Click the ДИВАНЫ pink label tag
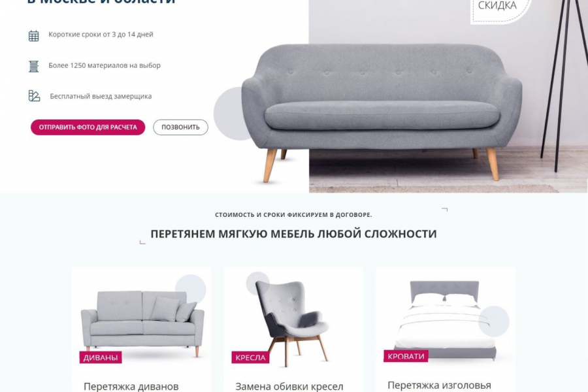This screenshot has width=588, height=392. [100, 357]
